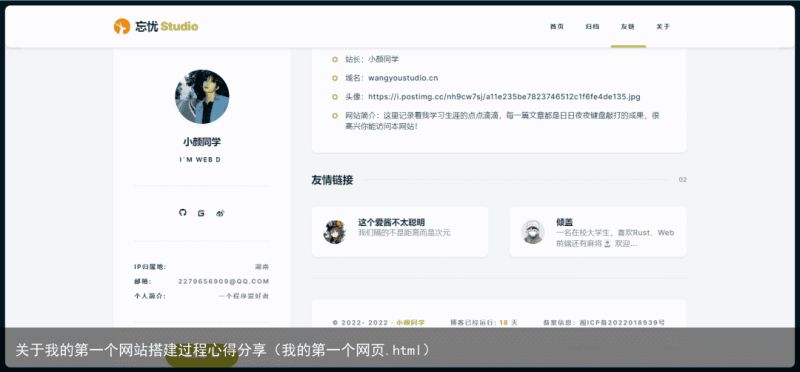
Task: Click the domain wangyoustudio.cn text
Action: pyautogui.click(x=403, y=78)
